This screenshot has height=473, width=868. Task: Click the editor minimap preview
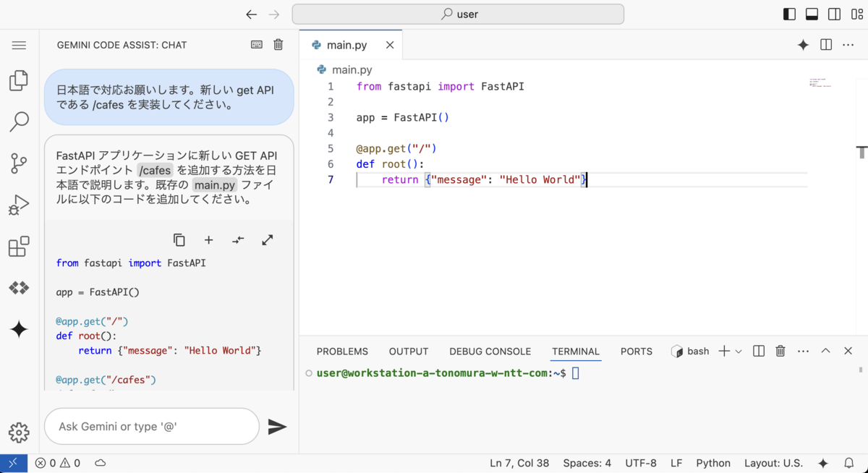point(821,82)
